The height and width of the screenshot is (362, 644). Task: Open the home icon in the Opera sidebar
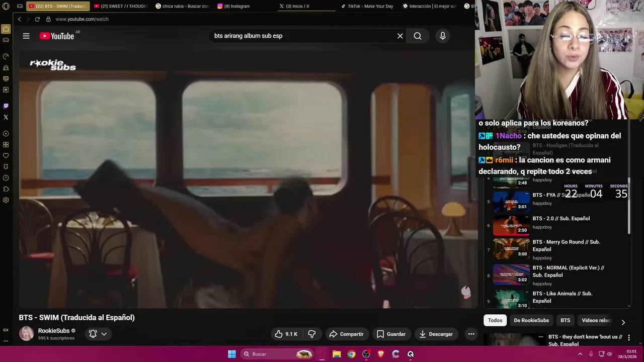(6, 29)
